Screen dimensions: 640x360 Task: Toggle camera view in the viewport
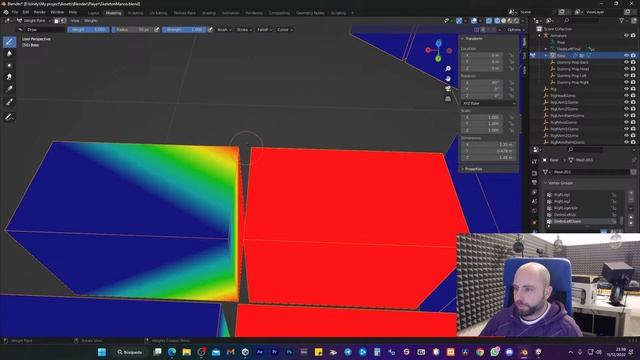pyautogui.click(x=448, y=89)
